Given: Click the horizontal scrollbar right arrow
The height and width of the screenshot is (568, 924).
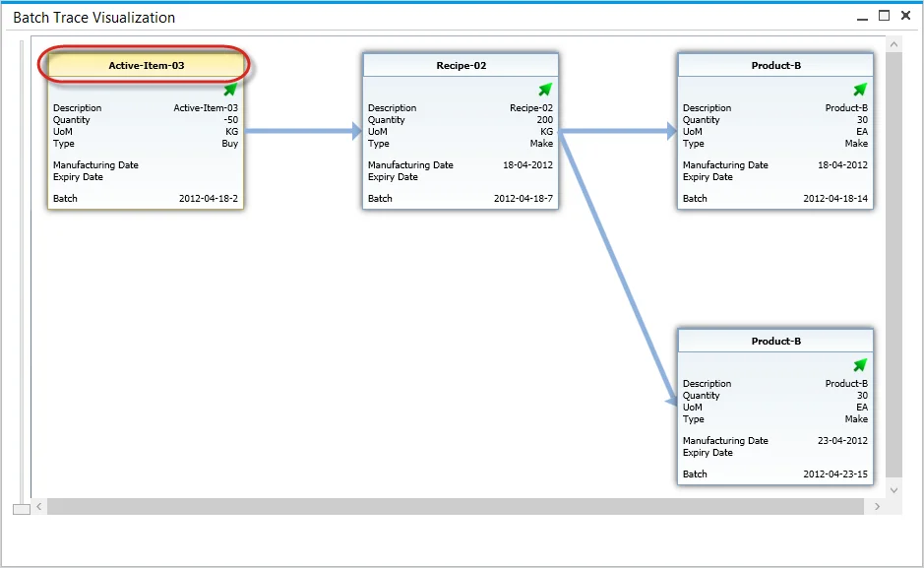Looking at the screenshot, I should click(x=878, y=506).
